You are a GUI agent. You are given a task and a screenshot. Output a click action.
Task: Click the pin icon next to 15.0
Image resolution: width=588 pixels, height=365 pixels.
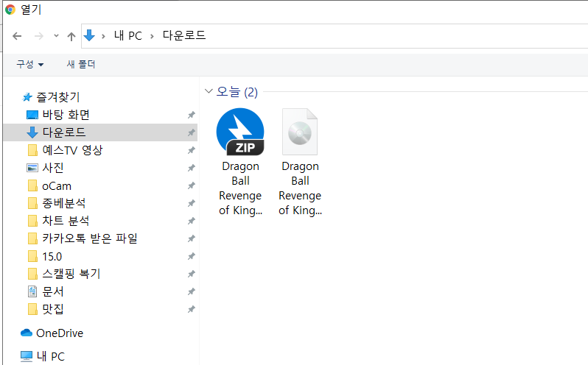[x=192, y=256]
